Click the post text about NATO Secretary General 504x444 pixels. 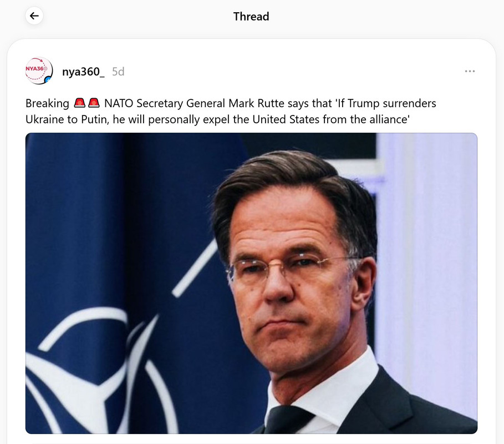click(x=231, y=112)
